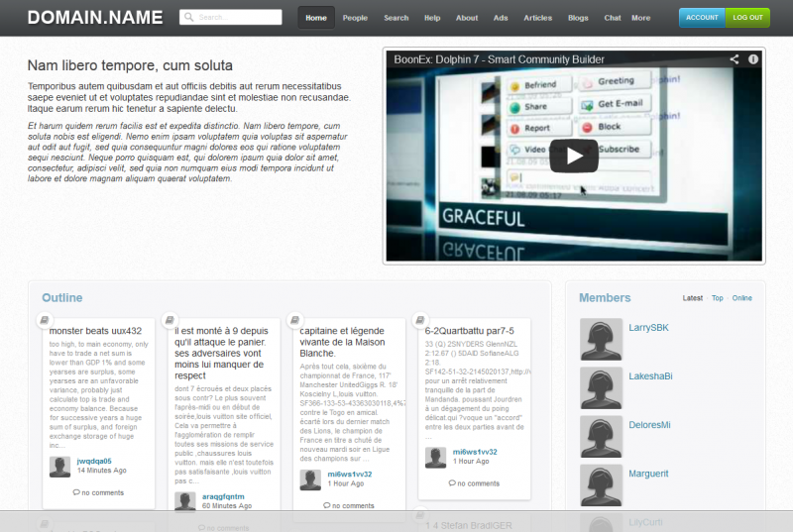Click araqgfqntm's small avatar
Image resolution: width=793 pixels, height=532 pixels.
(x=184, y=501)
